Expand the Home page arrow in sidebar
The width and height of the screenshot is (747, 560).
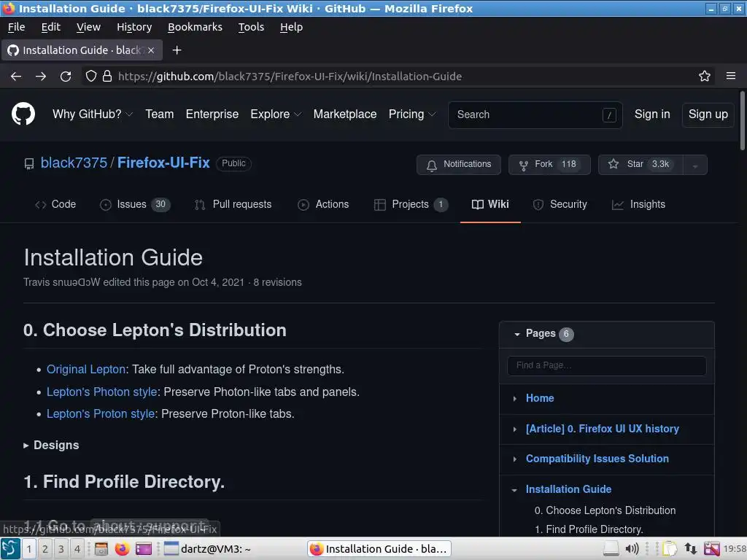click(514, 399)
